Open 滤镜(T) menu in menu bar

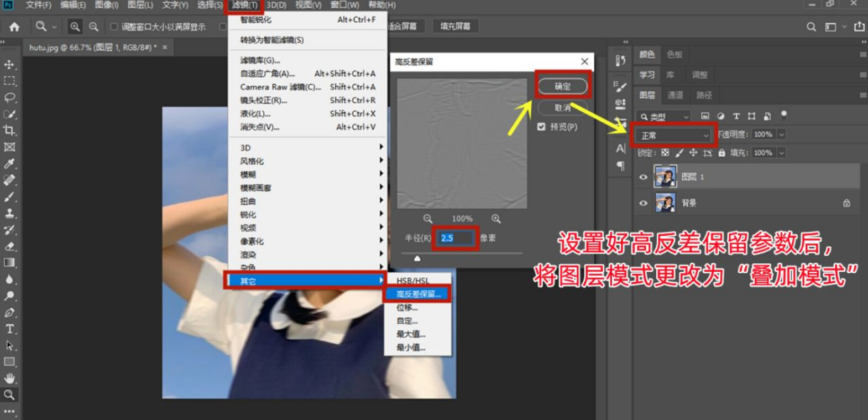pos(244,5)
